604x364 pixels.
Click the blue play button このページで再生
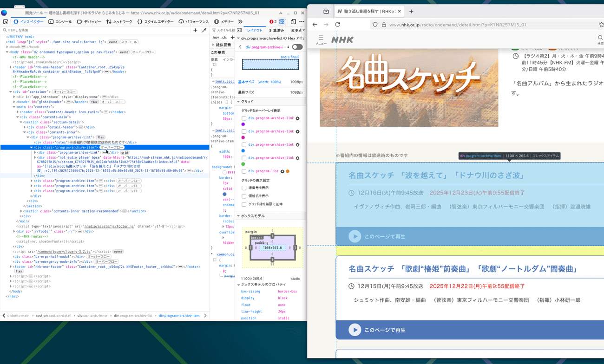coord(355,330)
